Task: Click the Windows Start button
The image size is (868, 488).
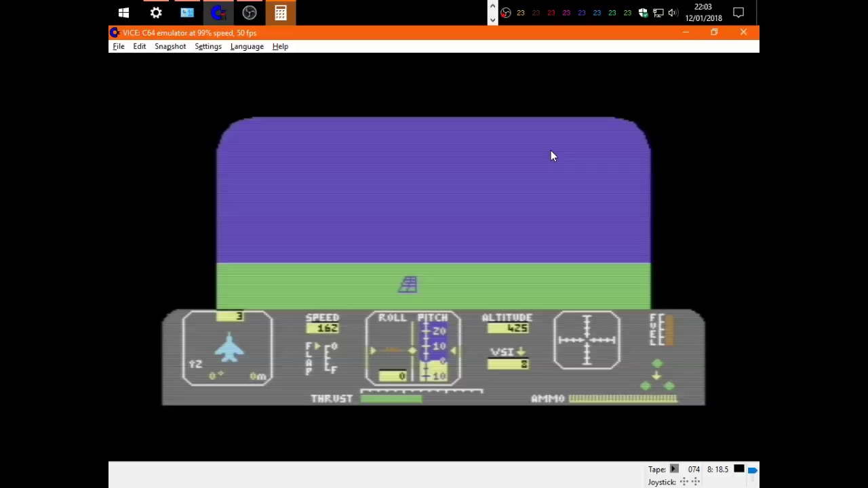Action: coord(123,12)
